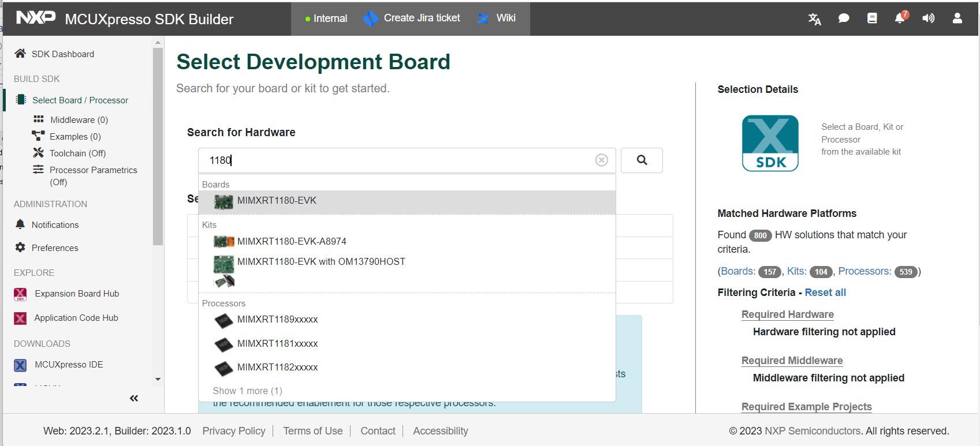Open Examples (0) section
This screenshot has width=980, height=446.
[x=75, y=136]
